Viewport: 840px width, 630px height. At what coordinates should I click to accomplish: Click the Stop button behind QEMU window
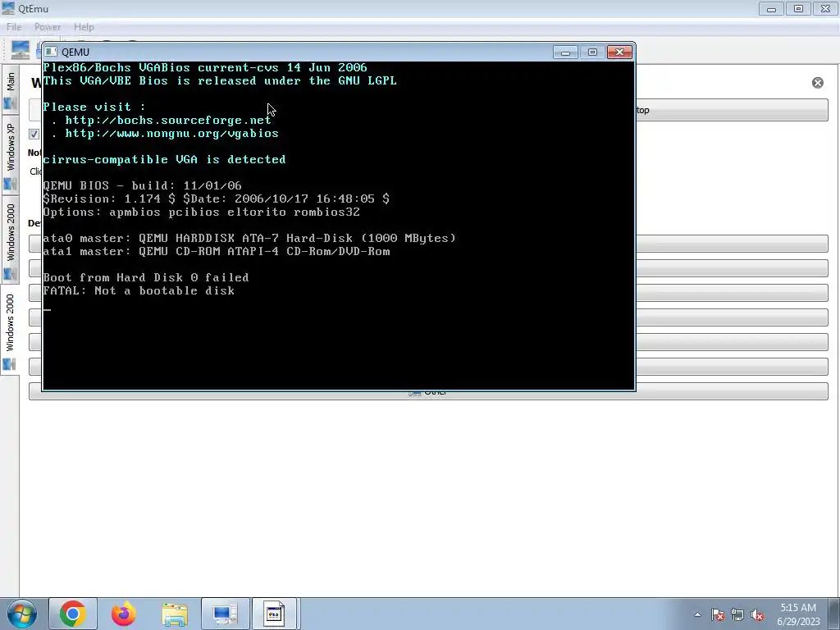(x=732, y=110)
